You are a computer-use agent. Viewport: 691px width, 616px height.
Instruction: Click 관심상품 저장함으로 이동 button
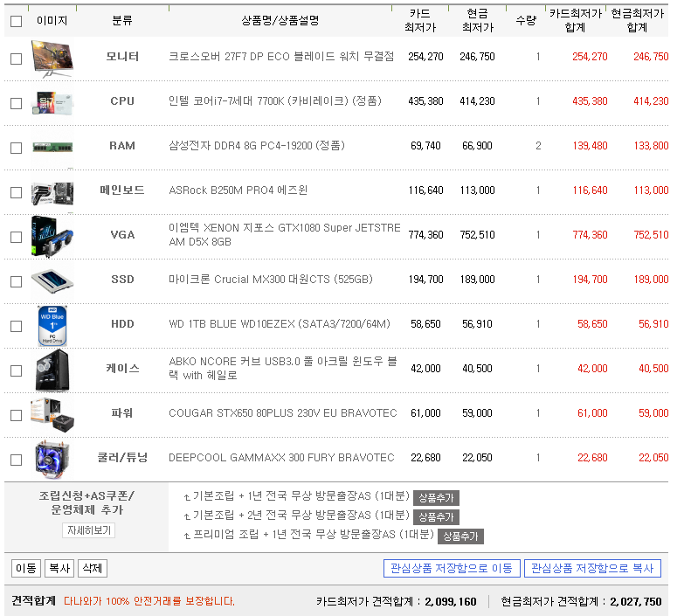(x=452, y=569)
